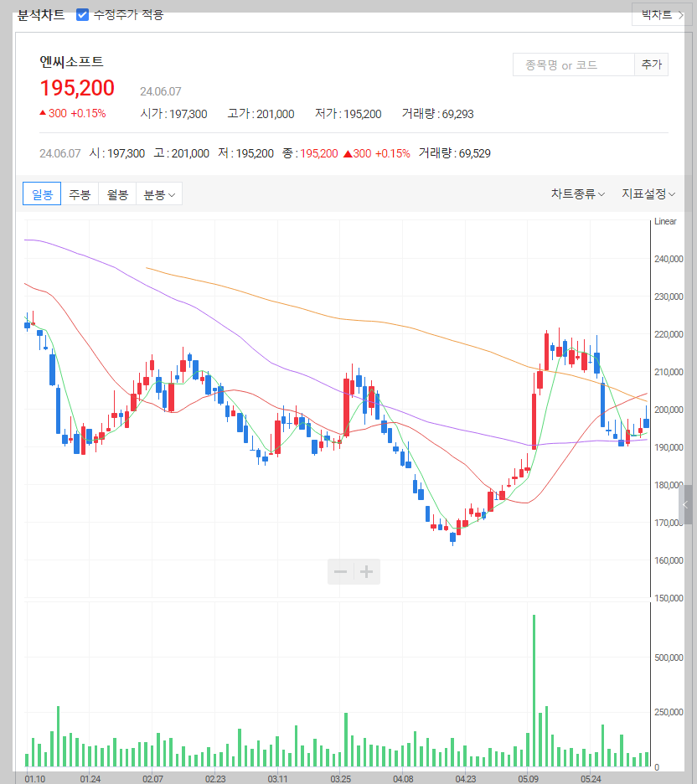Select the 월봉 tab
The image size is (697, 784).
pos(117,194)
